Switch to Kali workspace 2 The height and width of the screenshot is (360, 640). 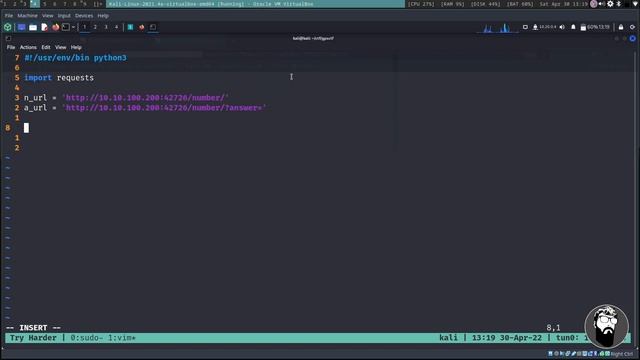coord(96,27)
